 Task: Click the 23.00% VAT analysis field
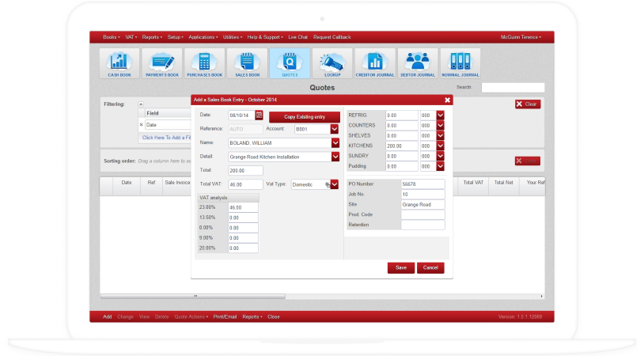pos(243,207)
